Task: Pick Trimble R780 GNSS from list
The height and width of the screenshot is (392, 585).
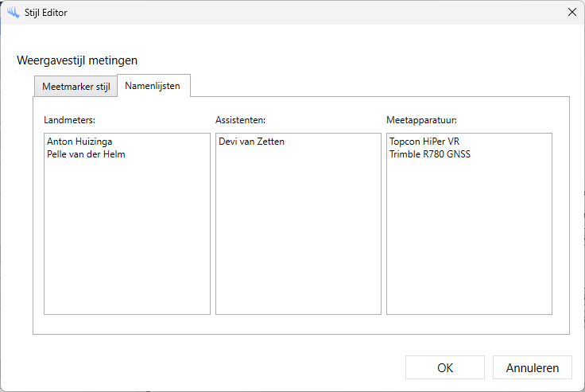Action: tap(430, 154)
